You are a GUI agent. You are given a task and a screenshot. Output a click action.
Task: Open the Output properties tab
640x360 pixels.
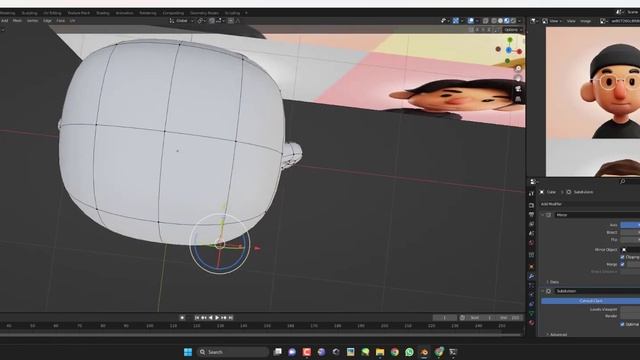[x=531, y=214]
